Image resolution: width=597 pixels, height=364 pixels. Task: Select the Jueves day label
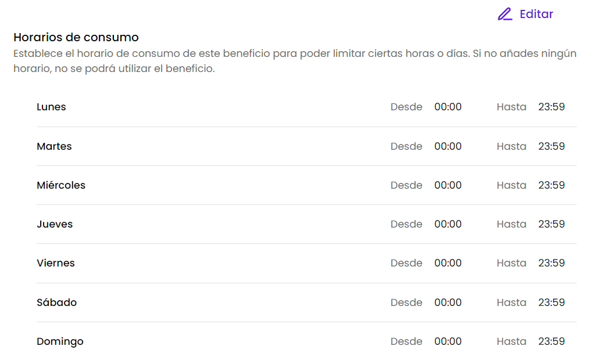55,224
